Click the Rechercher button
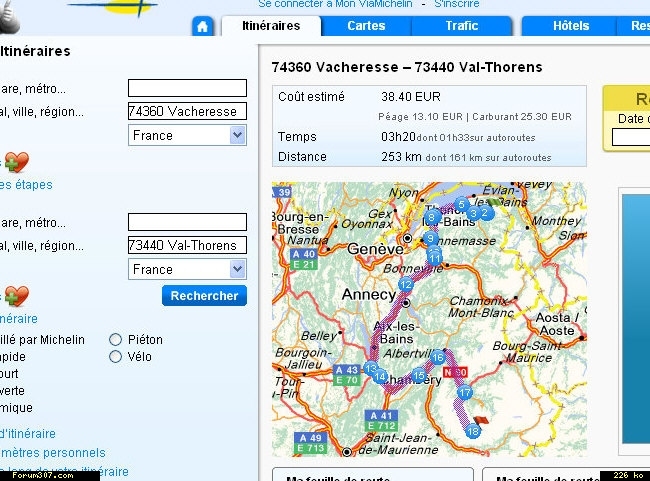This screenshot has height=481, width=650. coord(204,296)
